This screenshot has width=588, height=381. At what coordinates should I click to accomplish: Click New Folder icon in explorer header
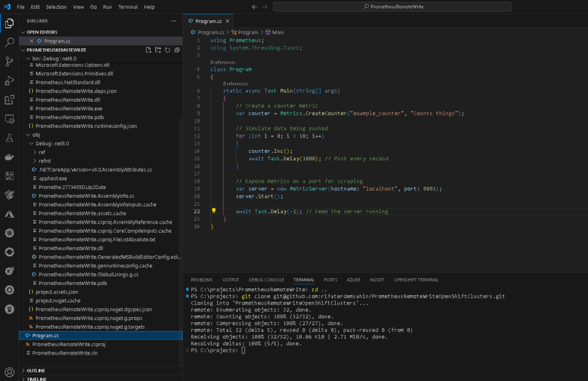[158, 50]
